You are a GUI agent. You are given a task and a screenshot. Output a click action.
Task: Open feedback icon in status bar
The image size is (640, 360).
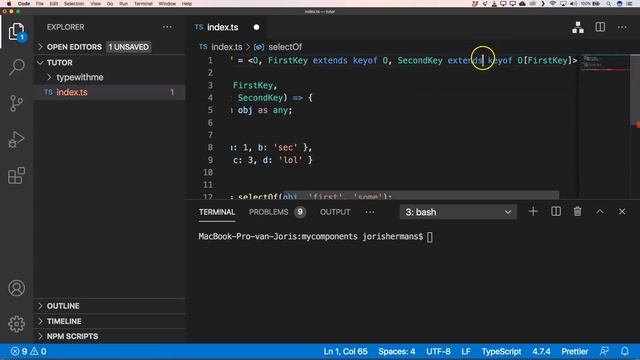(604, 351)
